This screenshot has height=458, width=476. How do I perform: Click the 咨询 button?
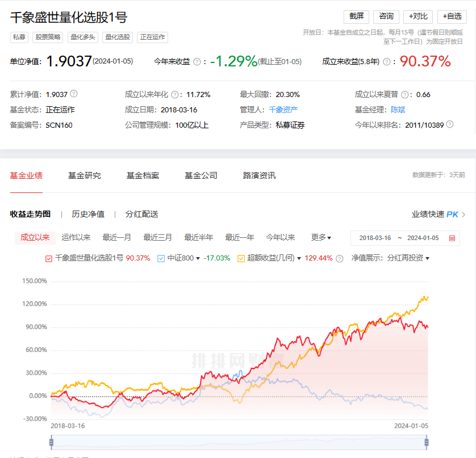pos(386,16)
